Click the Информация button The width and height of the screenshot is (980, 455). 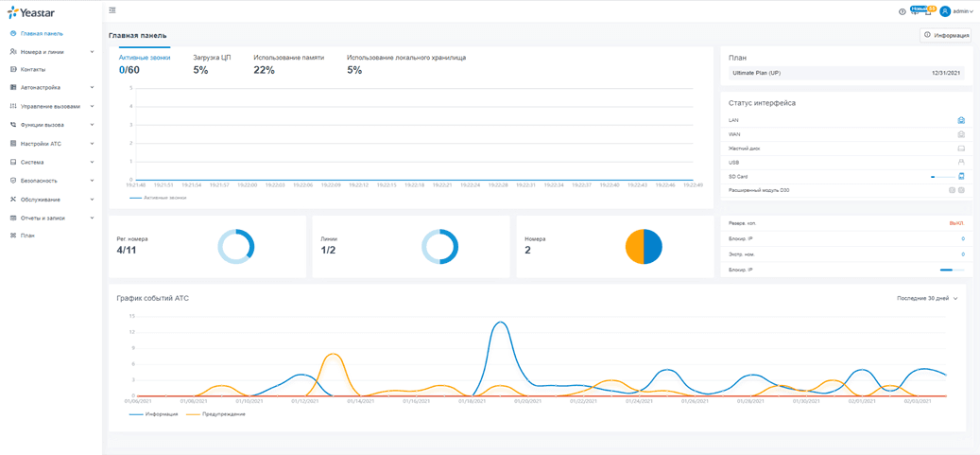tap(945, 36)
